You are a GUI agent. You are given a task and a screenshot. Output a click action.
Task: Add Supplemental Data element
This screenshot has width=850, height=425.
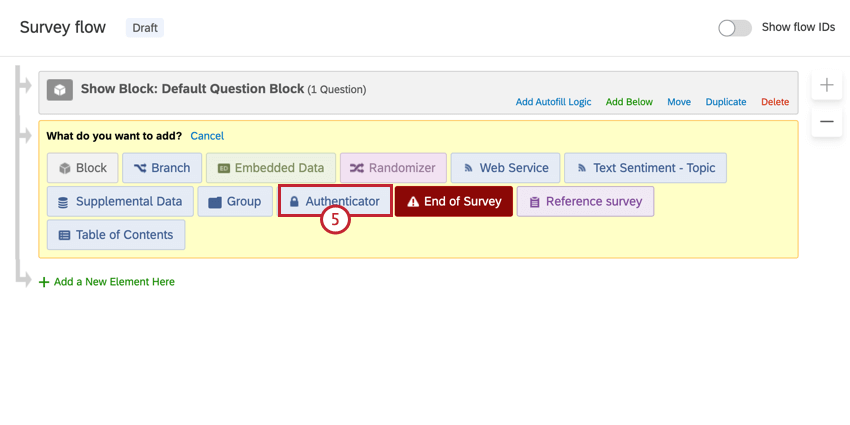[119, 201]
